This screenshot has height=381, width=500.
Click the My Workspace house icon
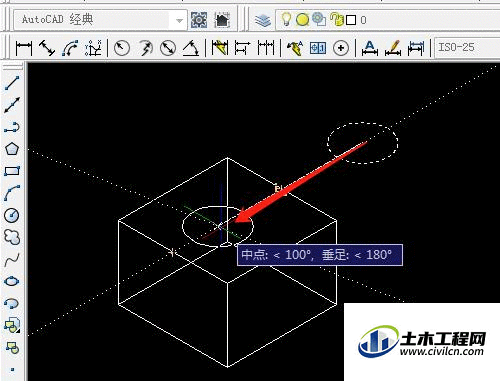[222, 20]
